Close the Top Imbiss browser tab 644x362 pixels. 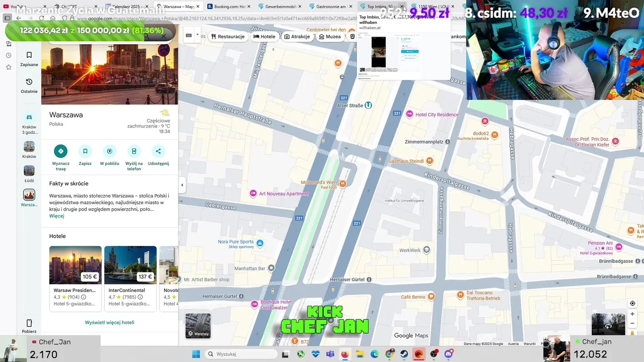coord(401,7)
